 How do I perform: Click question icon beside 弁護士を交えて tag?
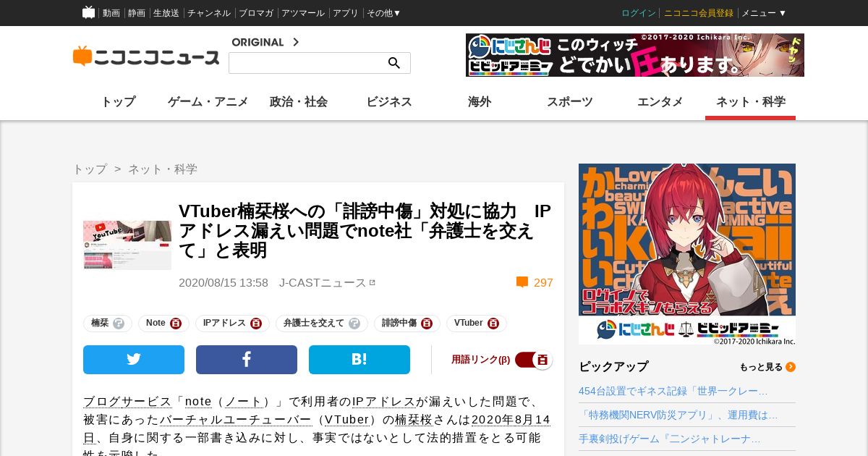pyautogui.click(x=354, y=324)
